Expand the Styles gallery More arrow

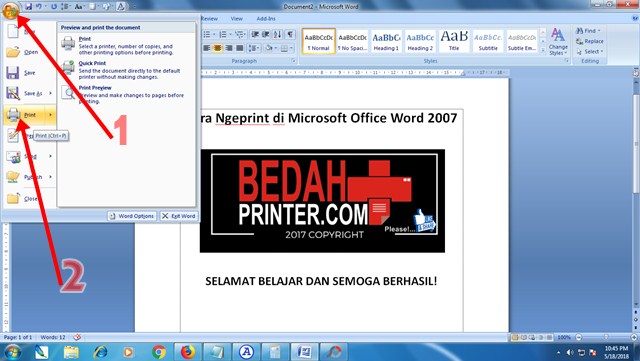(543, 50)
